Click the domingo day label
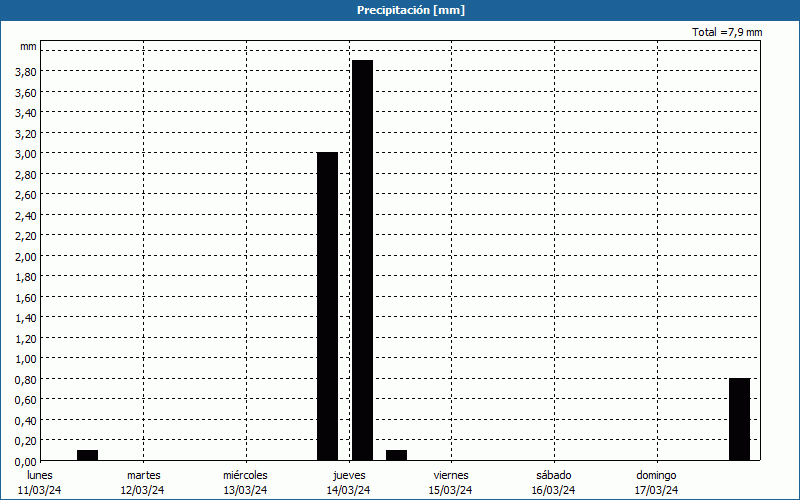Screen dimensions: 800x500 (x=656, y=476)
